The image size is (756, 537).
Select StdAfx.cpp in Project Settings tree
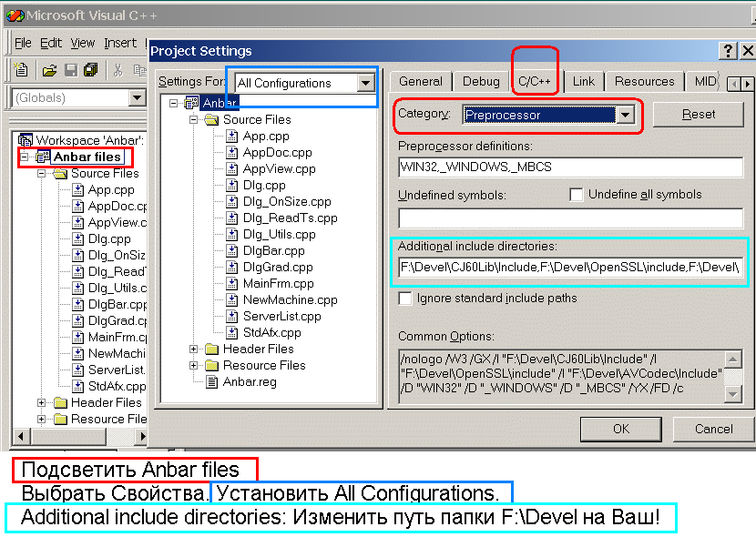(272, 332)
